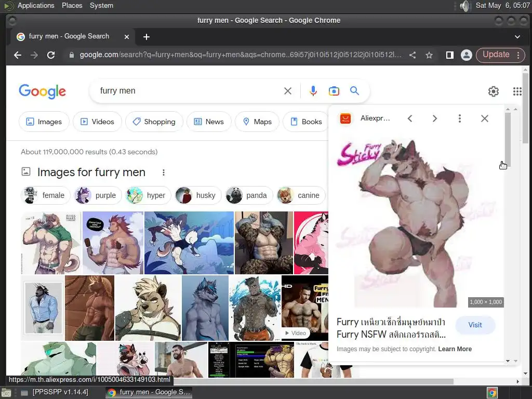Click into the furry men search field
The height and width of the screenshot is (399, 532).
pyautogui.click(x=190, y=91)
